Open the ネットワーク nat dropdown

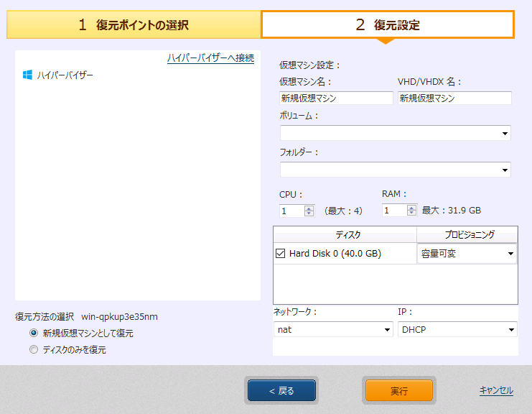point(332,329)
